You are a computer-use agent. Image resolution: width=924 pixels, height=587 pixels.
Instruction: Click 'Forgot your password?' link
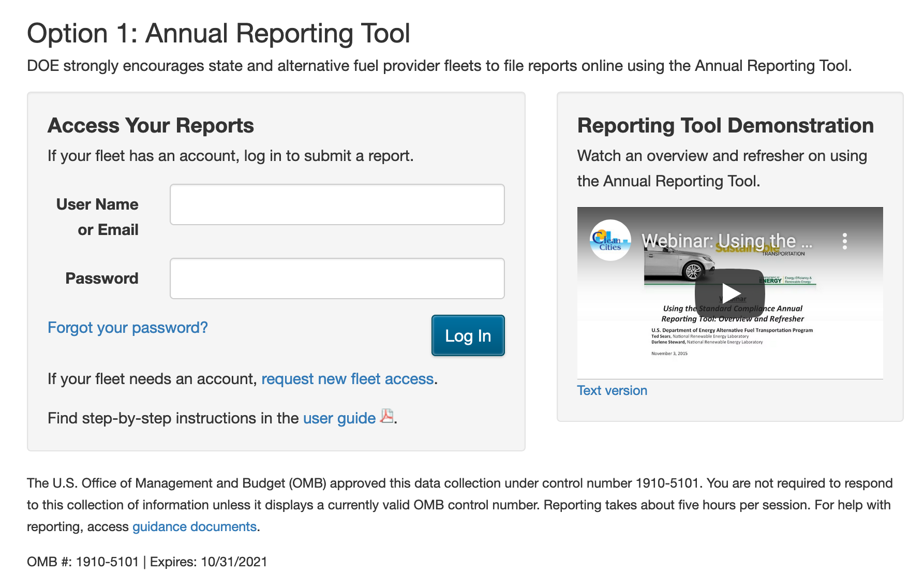pyautogui.click(x=128, y=328)
